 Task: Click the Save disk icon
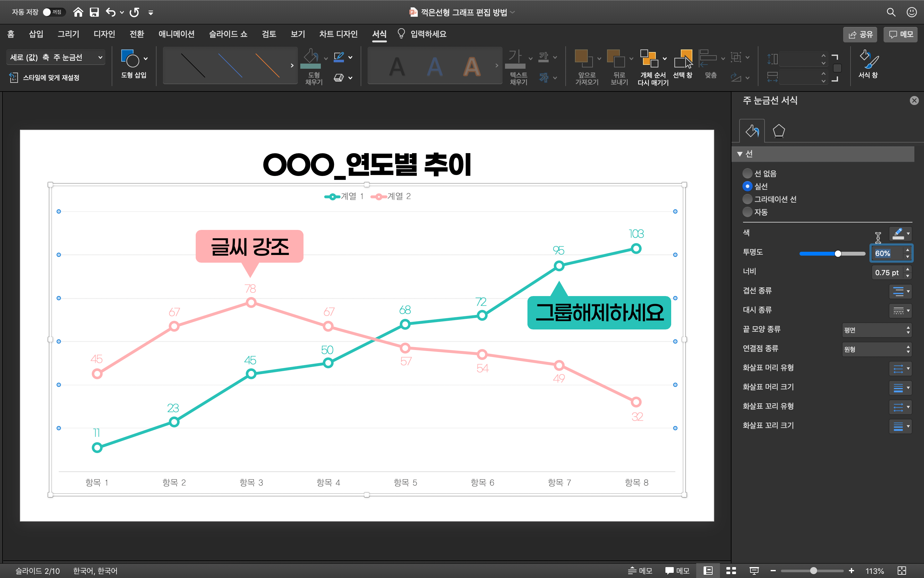94,12
